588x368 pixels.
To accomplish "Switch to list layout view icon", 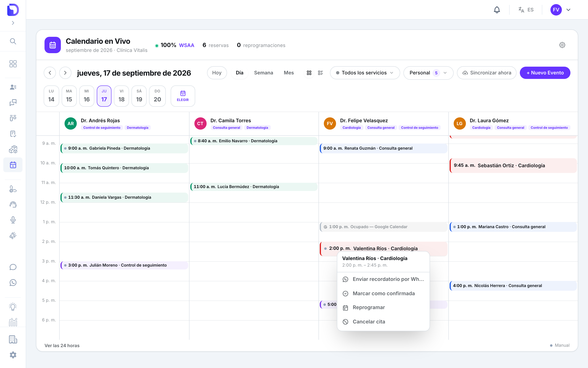I will pyautogui.click(x=321, y=73).
